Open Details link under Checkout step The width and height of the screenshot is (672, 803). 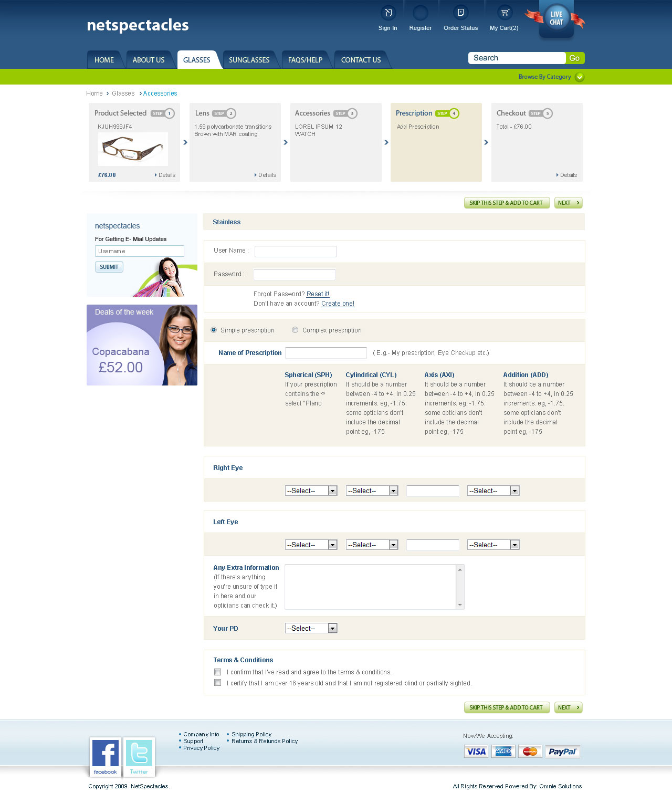coord(567,175)
